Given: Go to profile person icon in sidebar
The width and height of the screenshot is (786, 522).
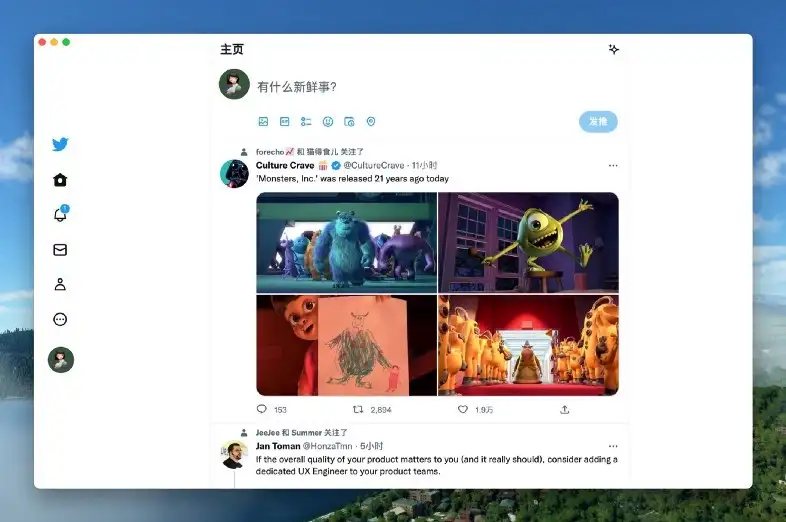Looking at the screenshot, I should (x=60, y=284).
